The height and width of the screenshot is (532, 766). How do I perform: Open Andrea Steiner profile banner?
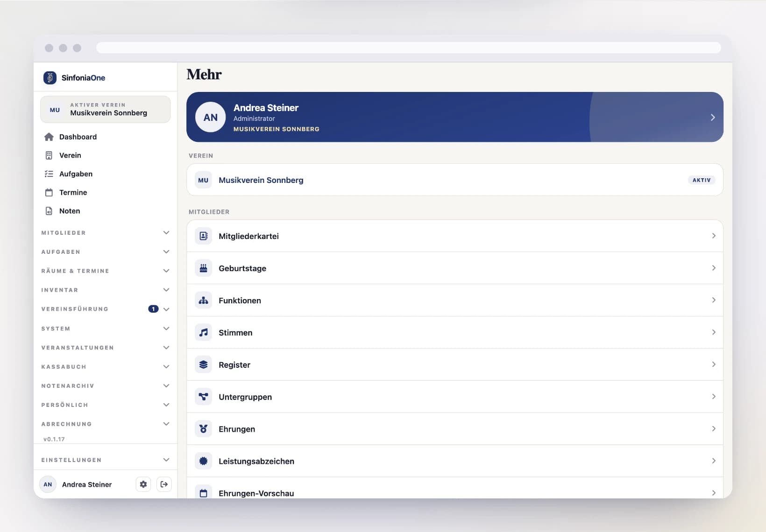(x=455, y=117)
